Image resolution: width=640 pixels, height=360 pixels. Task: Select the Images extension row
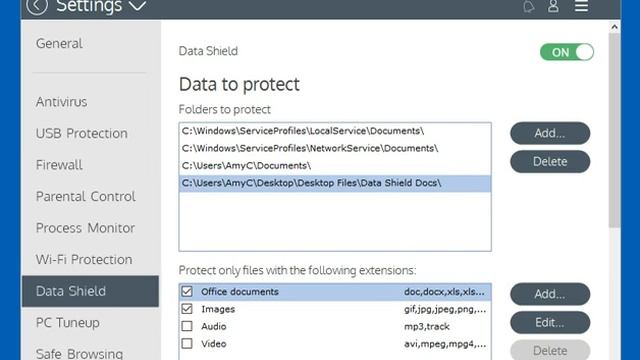point(335,309)
